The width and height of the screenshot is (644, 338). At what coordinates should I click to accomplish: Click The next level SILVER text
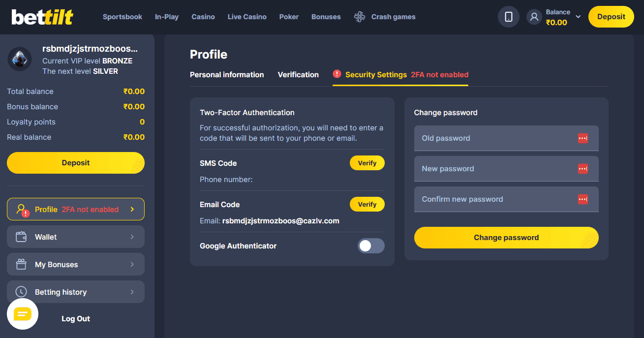pyautogui.click(x=80, y=71)
